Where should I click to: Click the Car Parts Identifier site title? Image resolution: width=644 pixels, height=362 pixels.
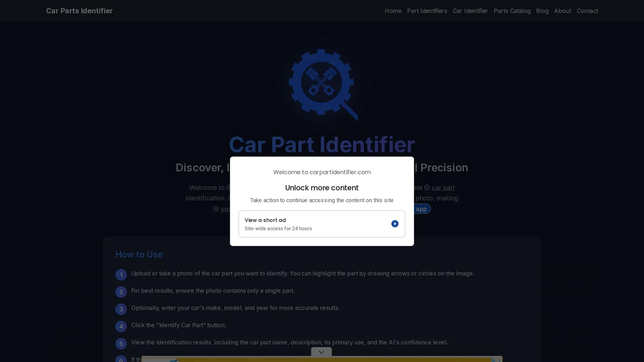click(x=79, y=11)
